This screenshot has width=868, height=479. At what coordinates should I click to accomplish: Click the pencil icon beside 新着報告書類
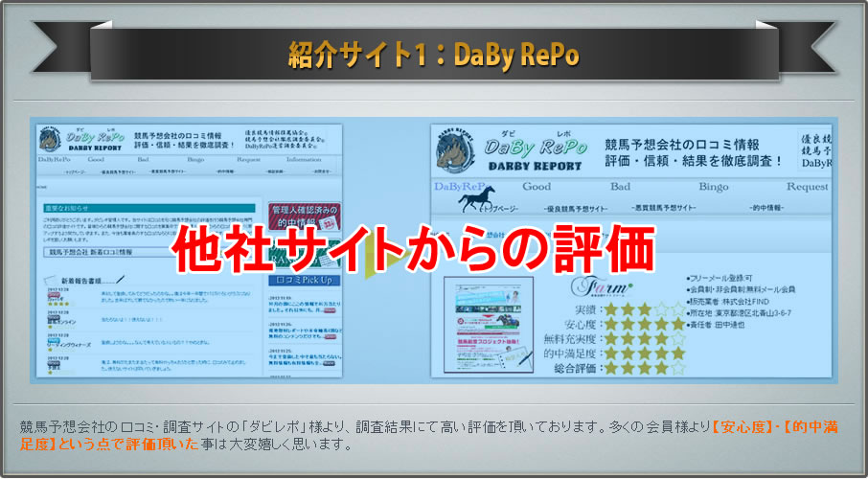click(121, 279)
